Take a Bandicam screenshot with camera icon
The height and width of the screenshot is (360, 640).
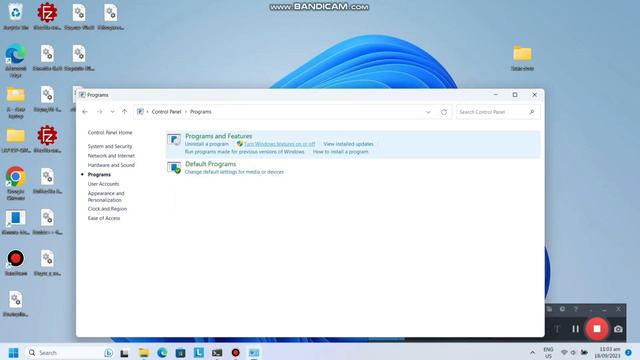618,329
